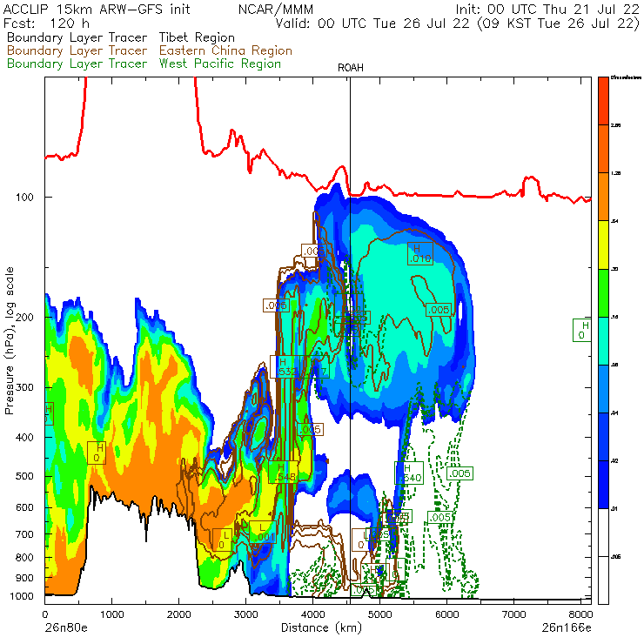
Task: Click the 'West Pacific Region' legend entry
Action: pos(219,64)
